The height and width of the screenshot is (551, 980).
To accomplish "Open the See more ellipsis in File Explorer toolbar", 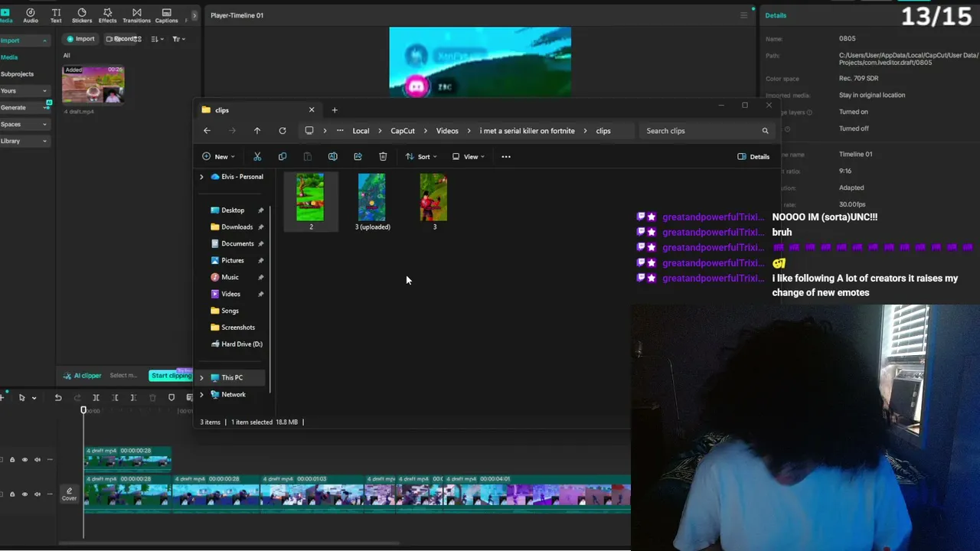I will (x=506, y=157).
